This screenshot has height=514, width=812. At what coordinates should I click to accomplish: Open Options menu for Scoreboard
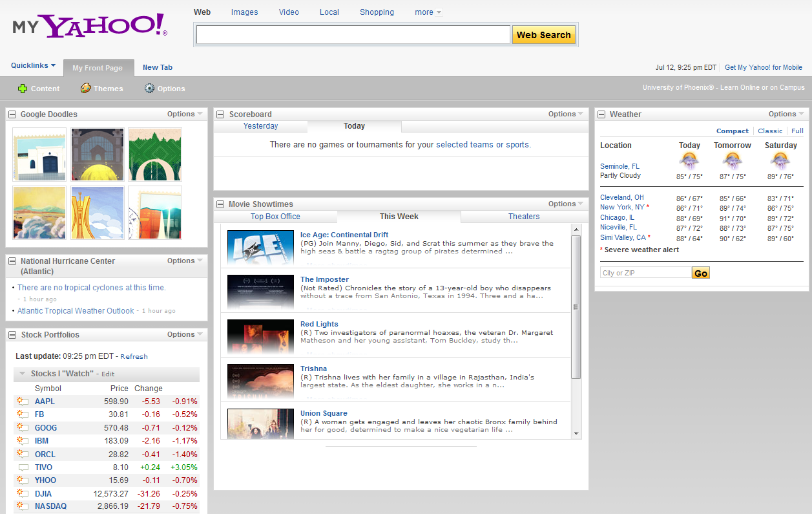(566, 114)
